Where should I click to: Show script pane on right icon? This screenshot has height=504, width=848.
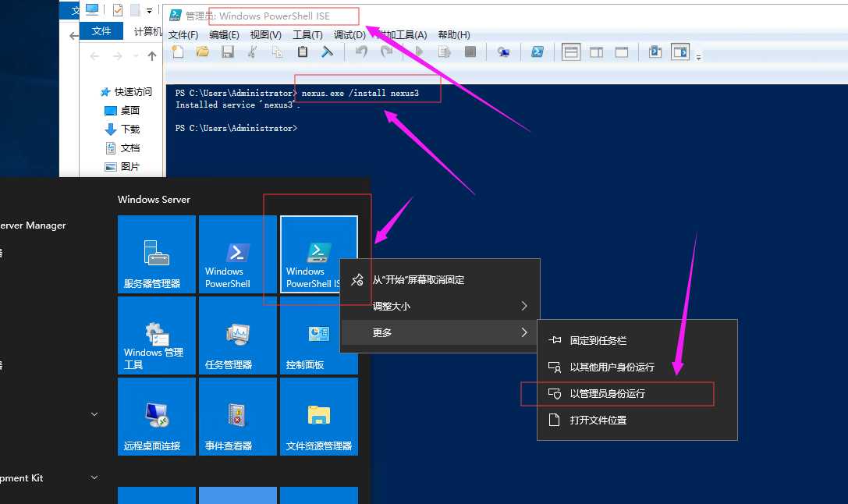point(597,52)
